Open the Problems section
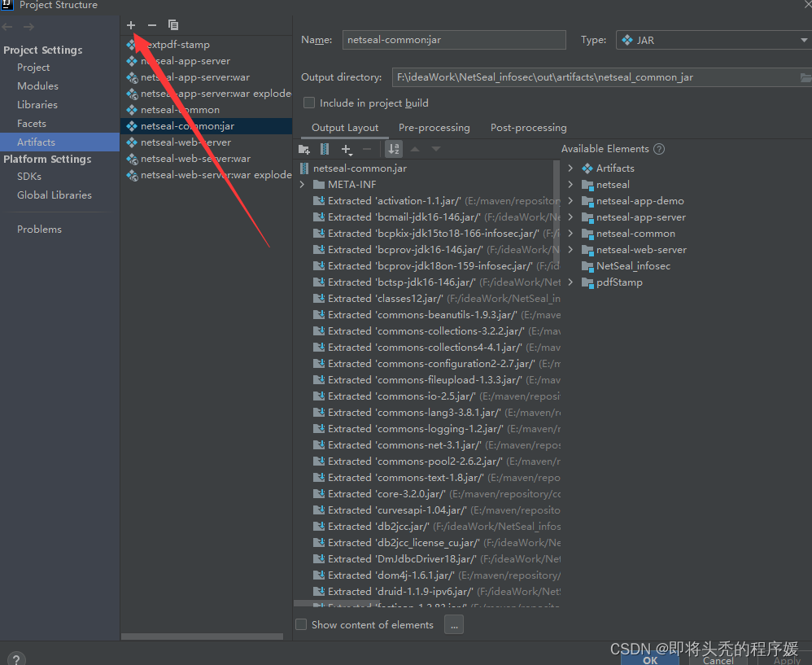 click(x=39, y=229)
